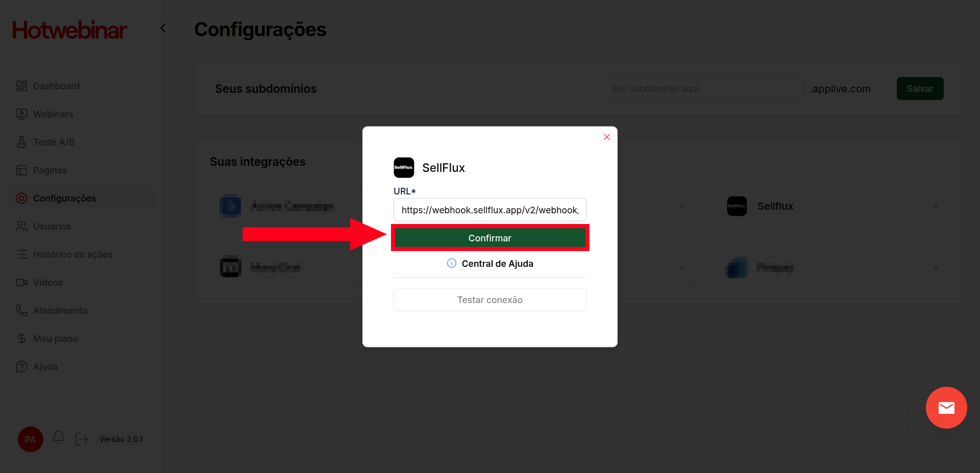
Task: Open Meu plano page
Action: coord(56,339)
